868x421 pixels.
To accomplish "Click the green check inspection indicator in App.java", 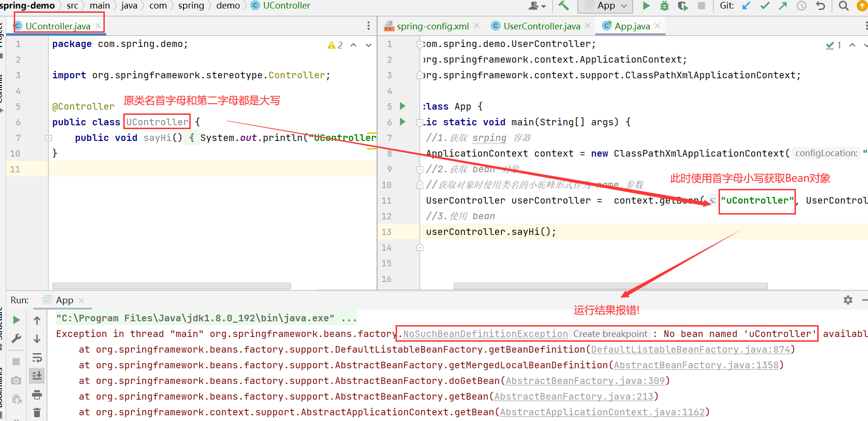I will (x=833, y=46).
